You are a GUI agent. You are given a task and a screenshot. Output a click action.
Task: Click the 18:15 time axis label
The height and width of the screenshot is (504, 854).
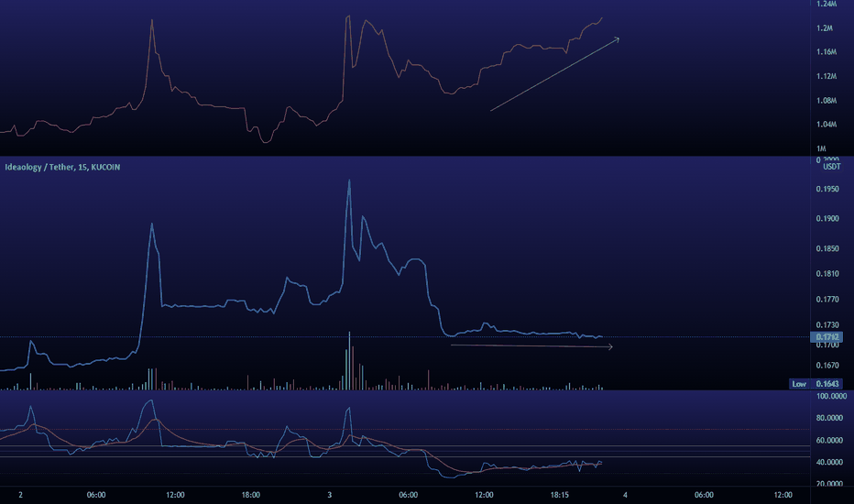tap(559, 495)
